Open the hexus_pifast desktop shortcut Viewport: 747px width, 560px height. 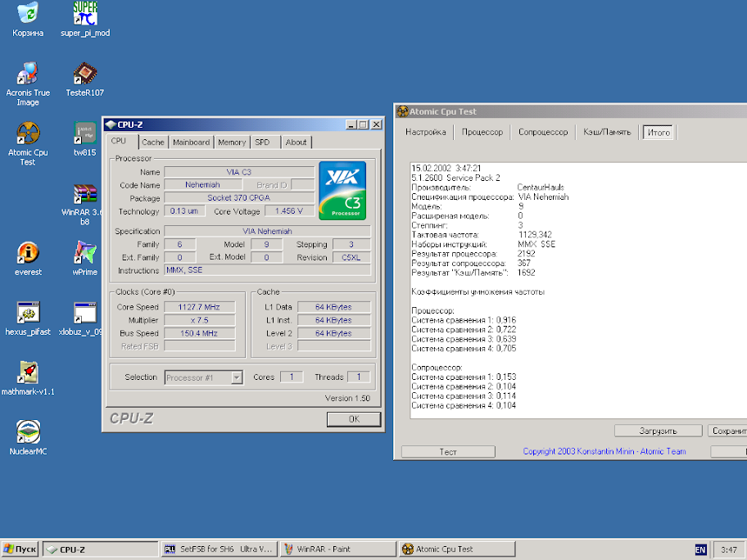(x=28, y=314)
